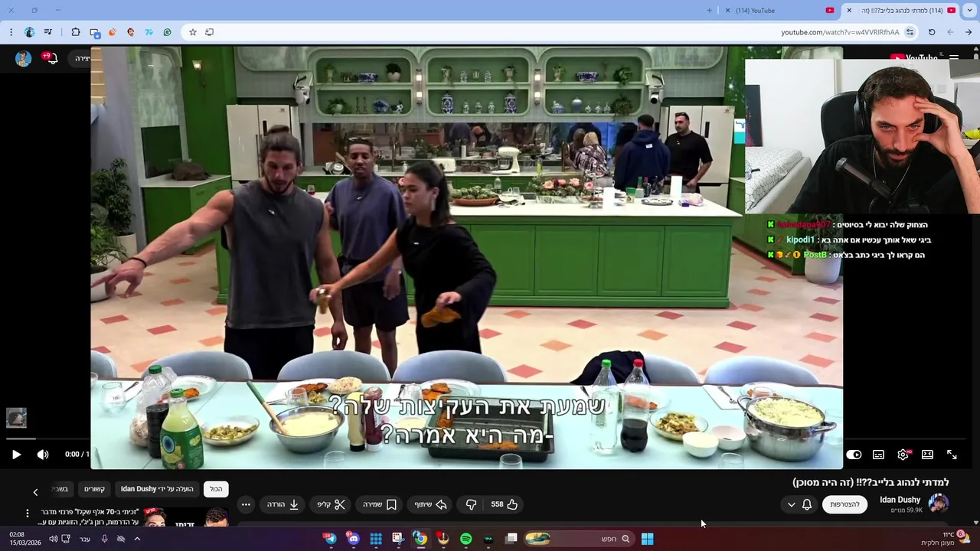Download the video with הורדה button
This screenshot has width=980, height=551.
(x=283, y=504)
